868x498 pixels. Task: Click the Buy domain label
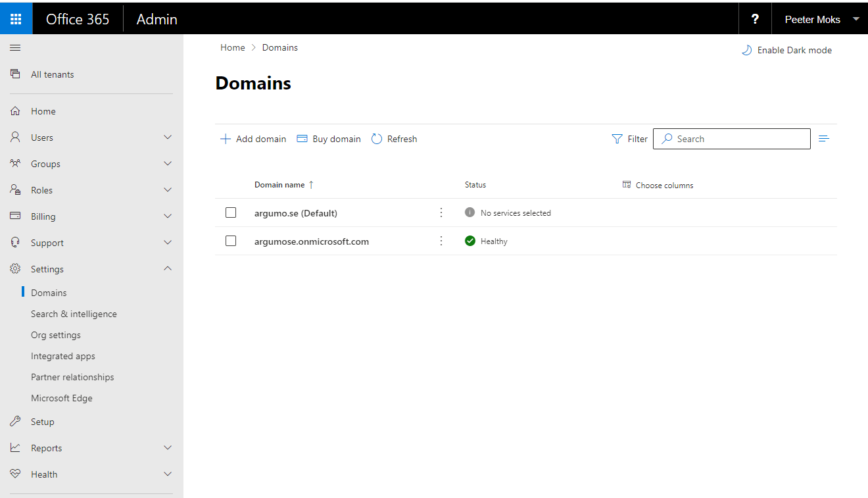[x=337, y=139]
